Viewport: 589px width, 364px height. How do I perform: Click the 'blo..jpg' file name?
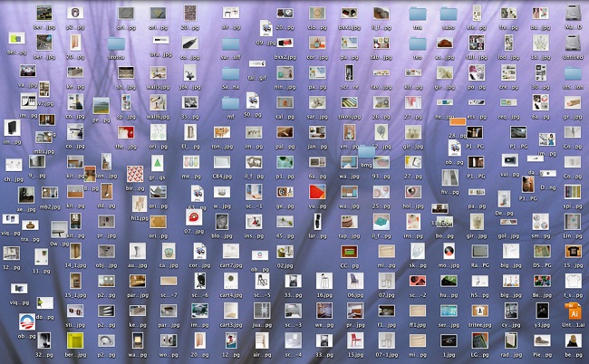[x=222, y=235]
